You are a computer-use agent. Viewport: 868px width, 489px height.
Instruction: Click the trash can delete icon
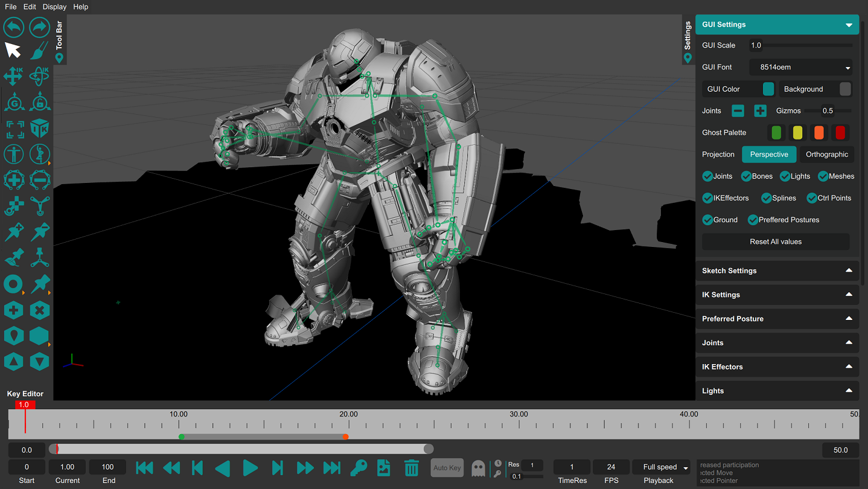[412, 468]
